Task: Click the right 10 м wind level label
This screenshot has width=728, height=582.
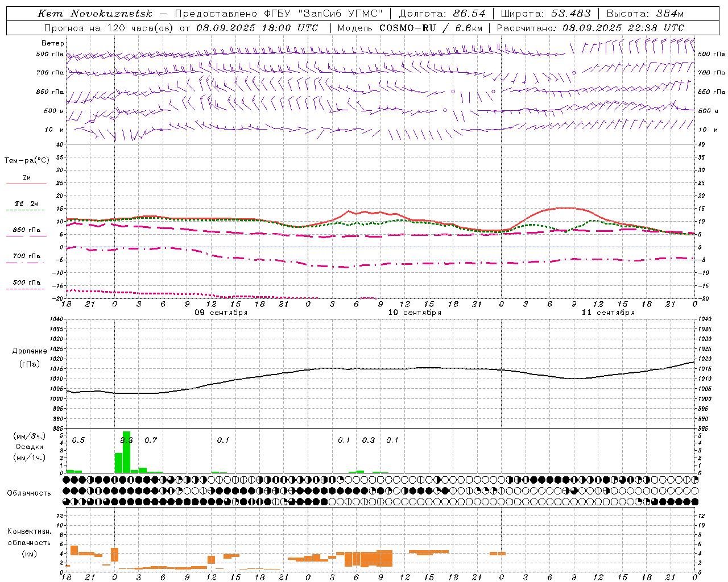Action: (x=708, y=130)
